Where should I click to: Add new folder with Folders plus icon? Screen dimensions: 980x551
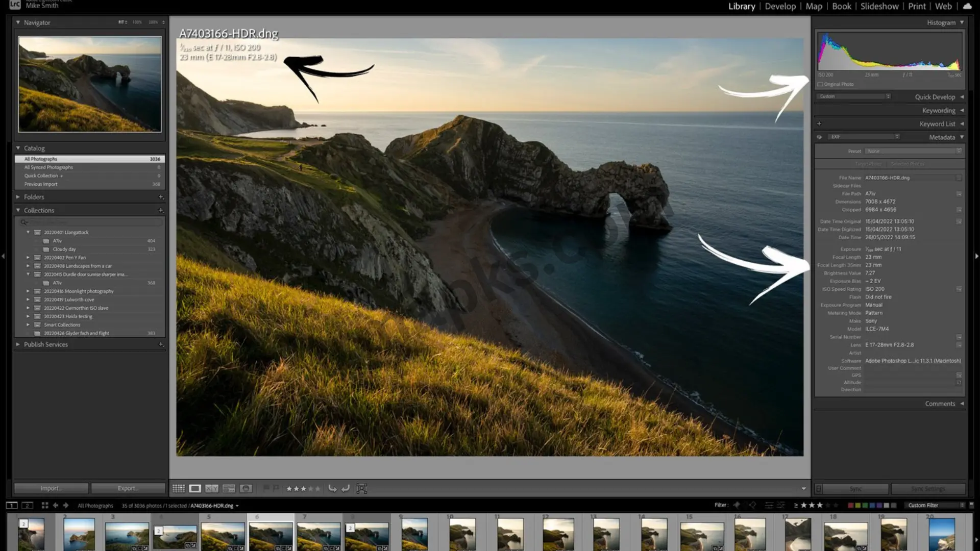(161, 197)
